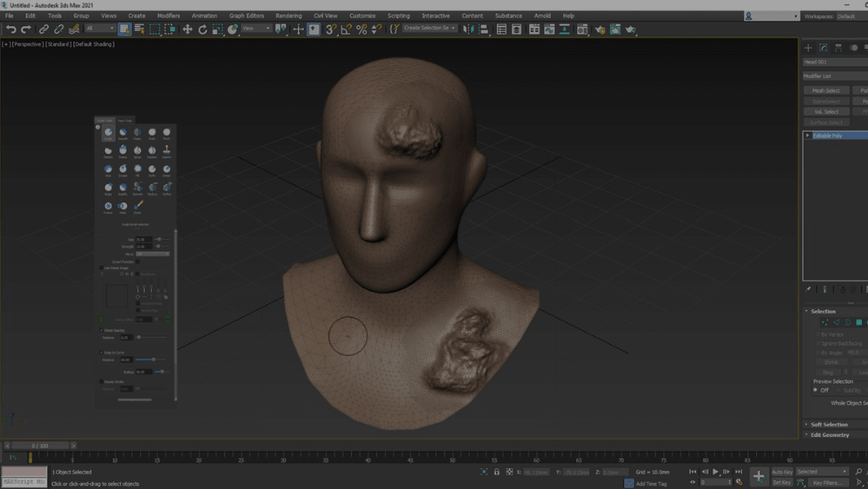The width and height of the screenshot is (868, 489).
Task: Open the Create tab plus icon
Action: [x=808, y=48]
